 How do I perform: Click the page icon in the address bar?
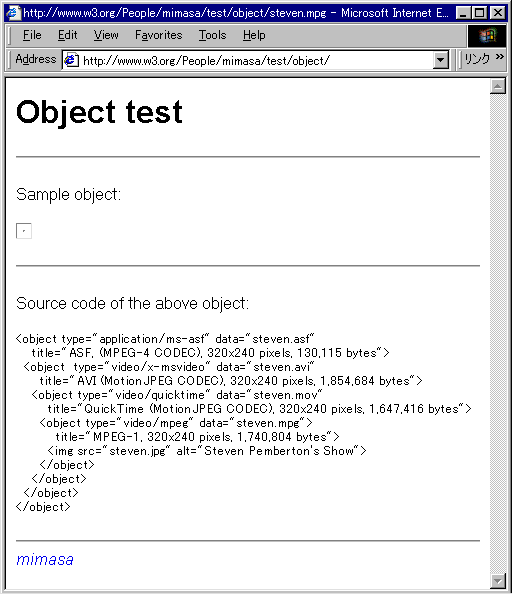71,60
